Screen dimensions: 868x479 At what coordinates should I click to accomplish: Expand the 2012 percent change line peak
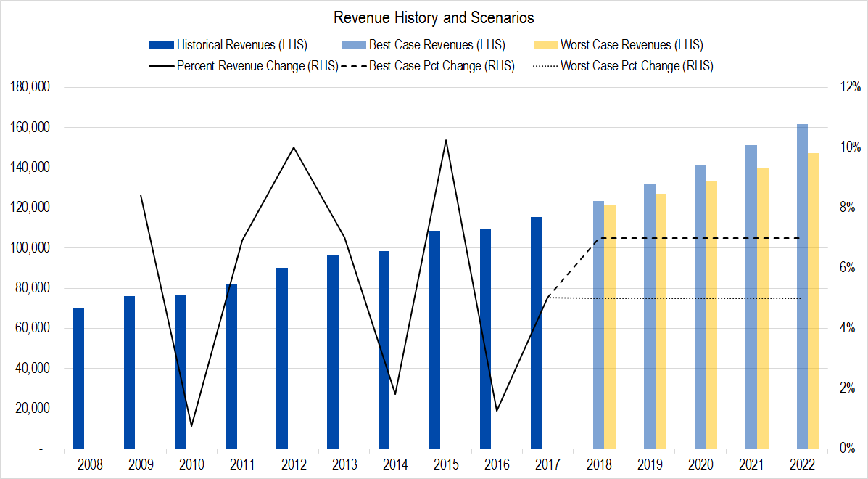click(x=293, y=147)
